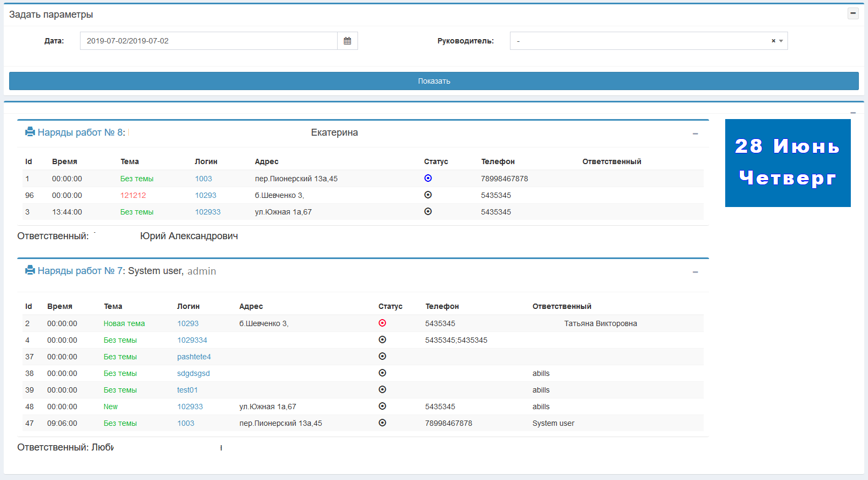
Task: Open Наряды работ № 8 heading link
Action: pyautogui.click(x=81, y=132)
